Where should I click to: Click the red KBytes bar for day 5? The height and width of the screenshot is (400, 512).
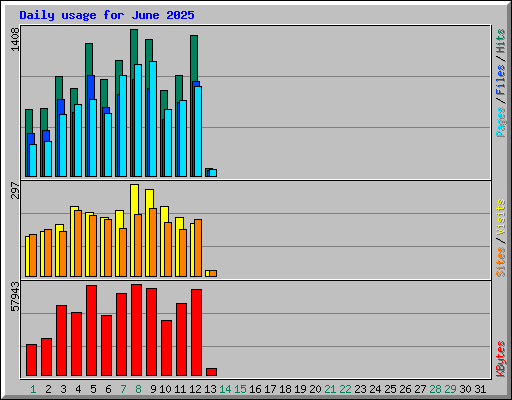coord(92,331)
